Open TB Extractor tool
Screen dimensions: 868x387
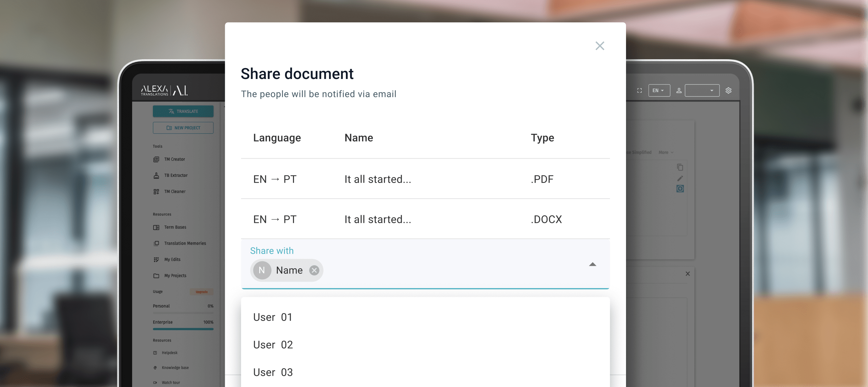(171, 175)
